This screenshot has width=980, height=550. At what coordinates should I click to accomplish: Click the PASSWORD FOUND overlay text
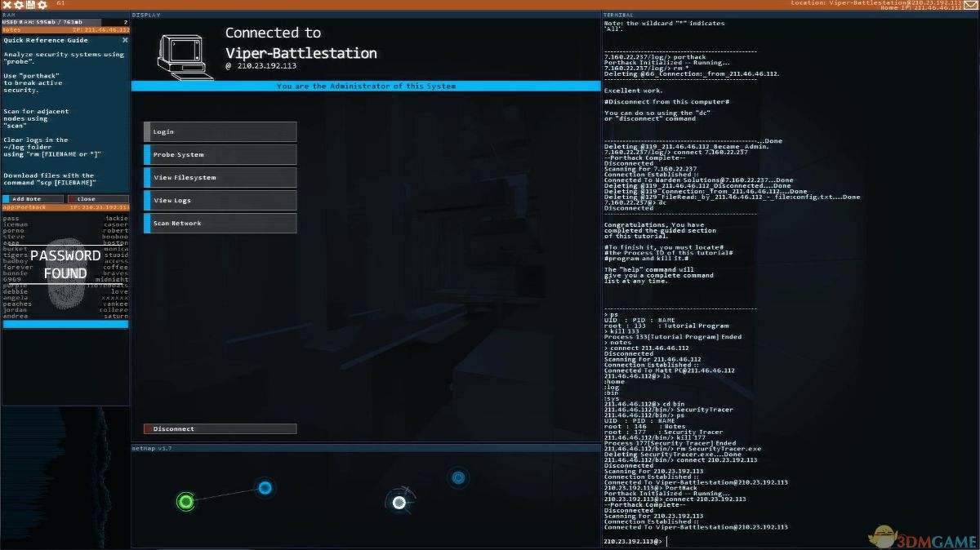pyautogui.click(x=65, y=264)
